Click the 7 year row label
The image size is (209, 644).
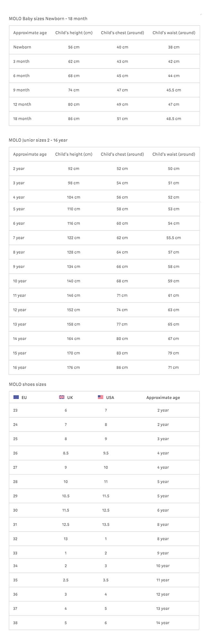pyautogui.click(x=19, y=238)
